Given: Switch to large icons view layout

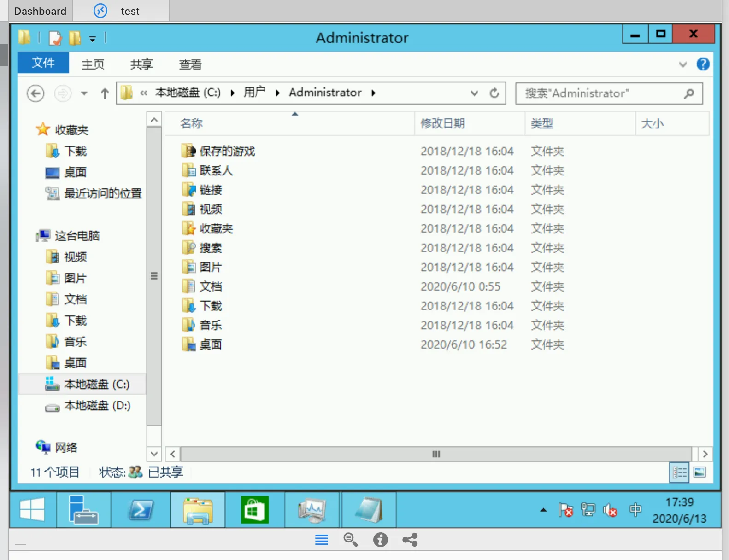Looking at the screenshot, I should point(700,472).
